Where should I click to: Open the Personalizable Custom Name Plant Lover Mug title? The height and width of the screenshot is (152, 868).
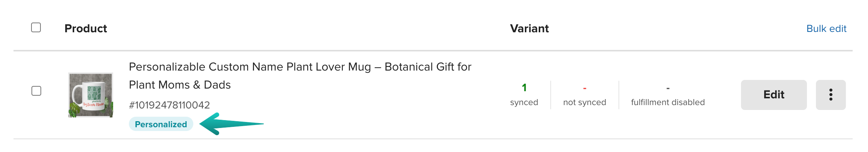300,76
